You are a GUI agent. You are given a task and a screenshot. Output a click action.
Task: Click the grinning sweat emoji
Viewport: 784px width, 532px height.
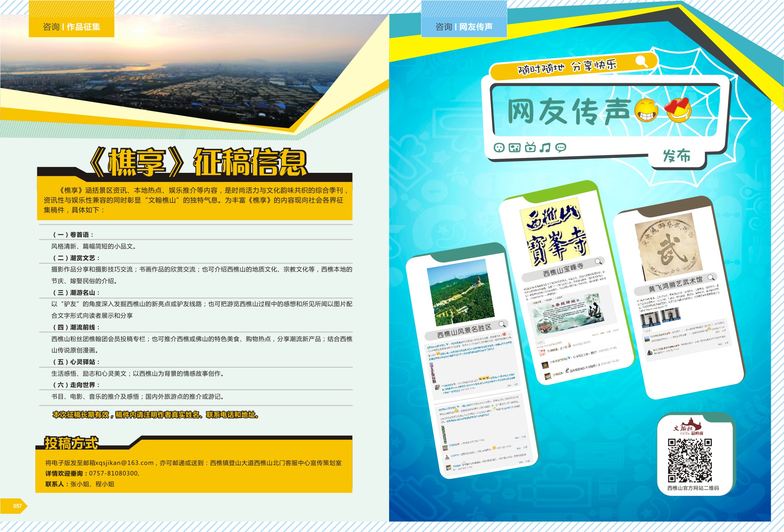tap(646, 110)
